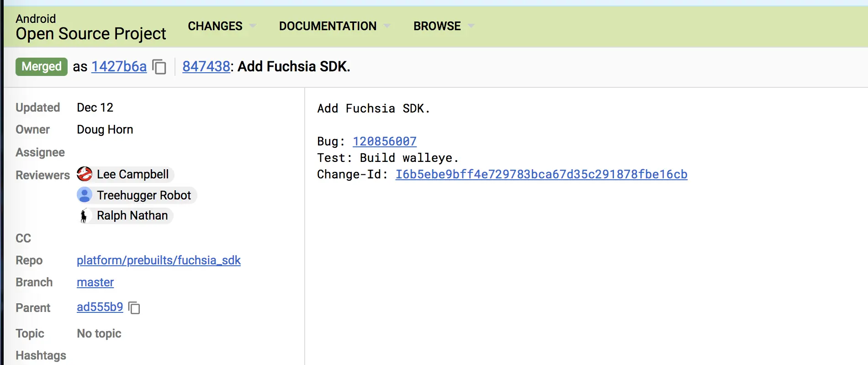Image resolution: width=868 pixels, height=365 pixels.
Task: Click the Android Open Source Project title
Action: pyautogui.click(x=90, y=27)
